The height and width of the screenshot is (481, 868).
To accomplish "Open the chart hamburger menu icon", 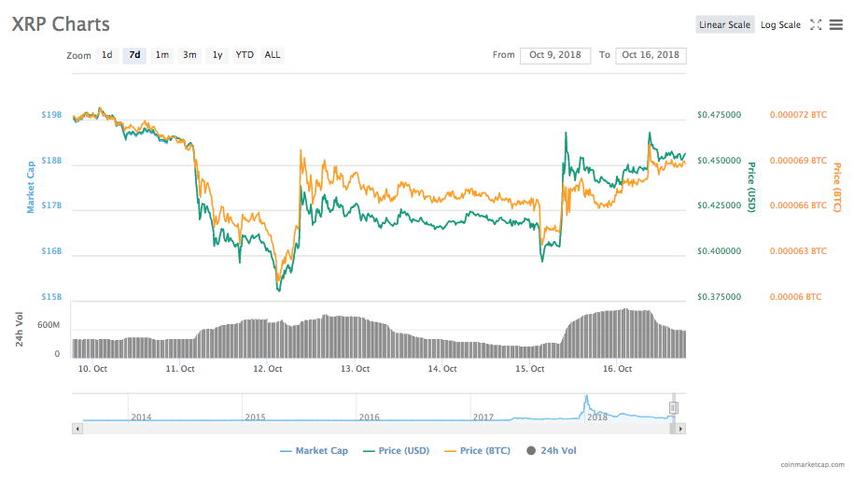I will click(x=836, y=24).
